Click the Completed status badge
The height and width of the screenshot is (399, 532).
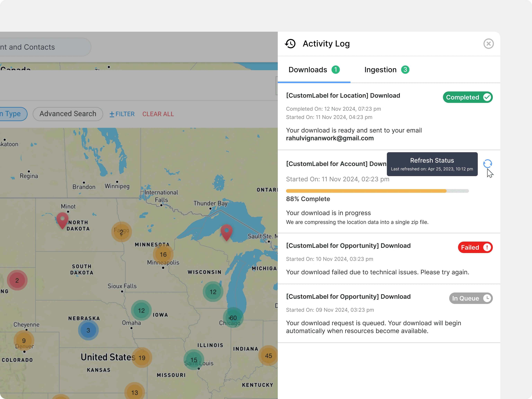tap(468, 97)
